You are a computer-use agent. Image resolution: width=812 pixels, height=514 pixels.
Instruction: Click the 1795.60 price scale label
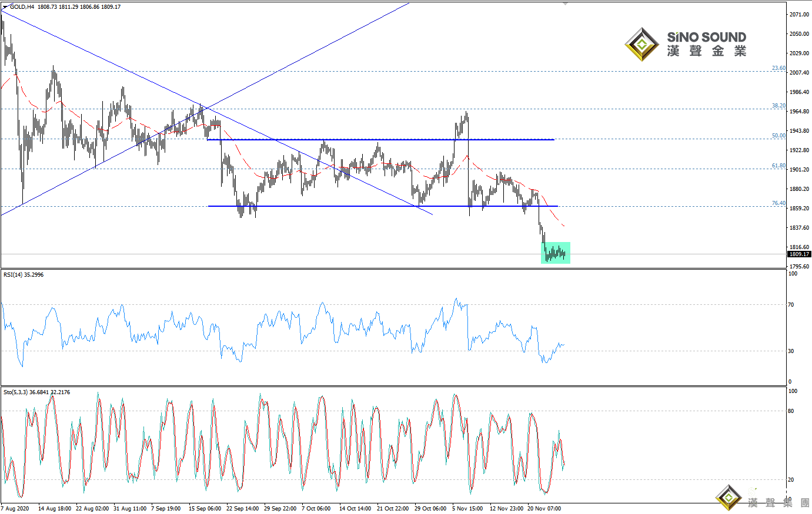point(799,267)
